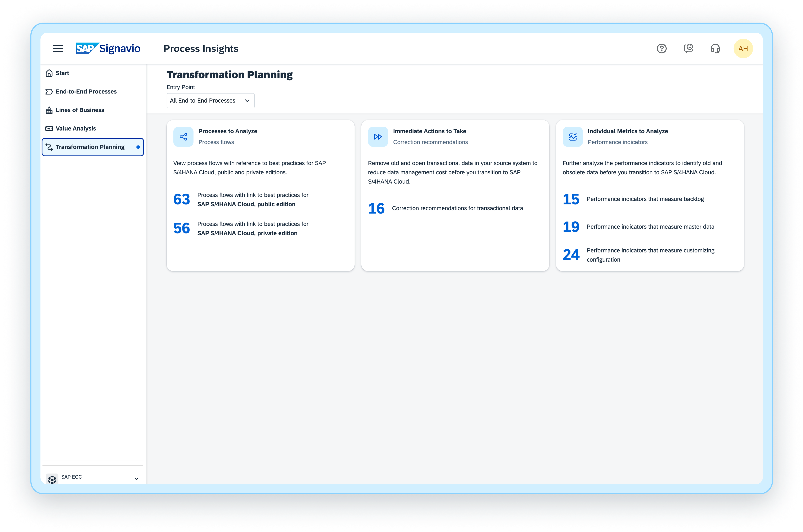Open the Entry Point dropdown
This screenshot has height=532, width=803.
coord(210,100)
